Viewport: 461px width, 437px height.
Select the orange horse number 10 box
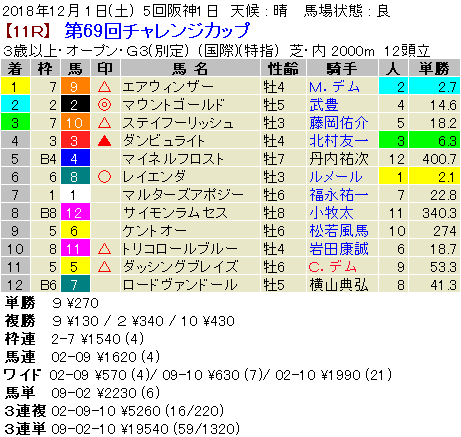click(75, 123)
